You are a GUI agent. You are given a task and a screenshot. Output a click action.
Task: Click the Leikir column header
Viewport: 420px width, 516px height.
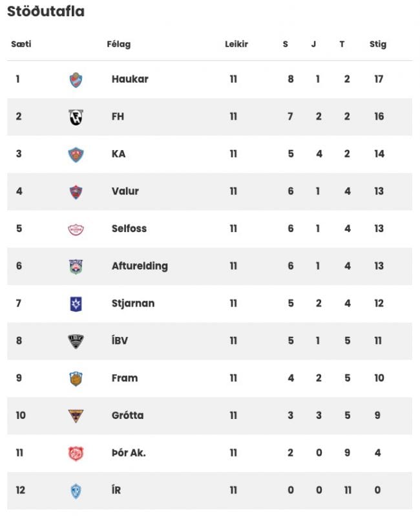pos(236,45)
